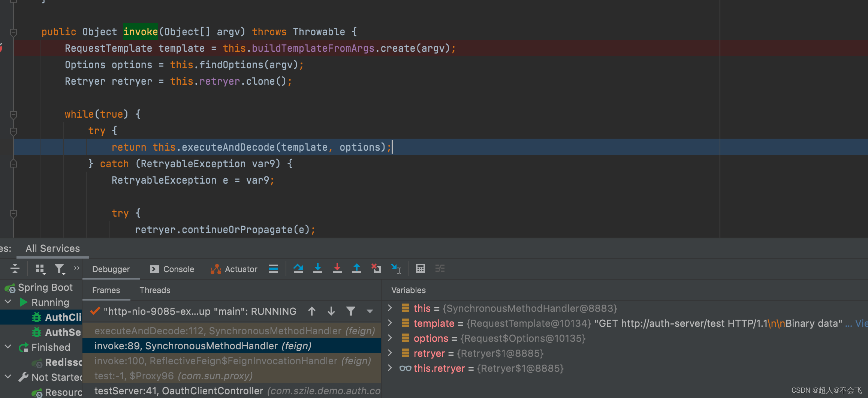
Task: Collapse the Running services group
Action: (8, 302)
